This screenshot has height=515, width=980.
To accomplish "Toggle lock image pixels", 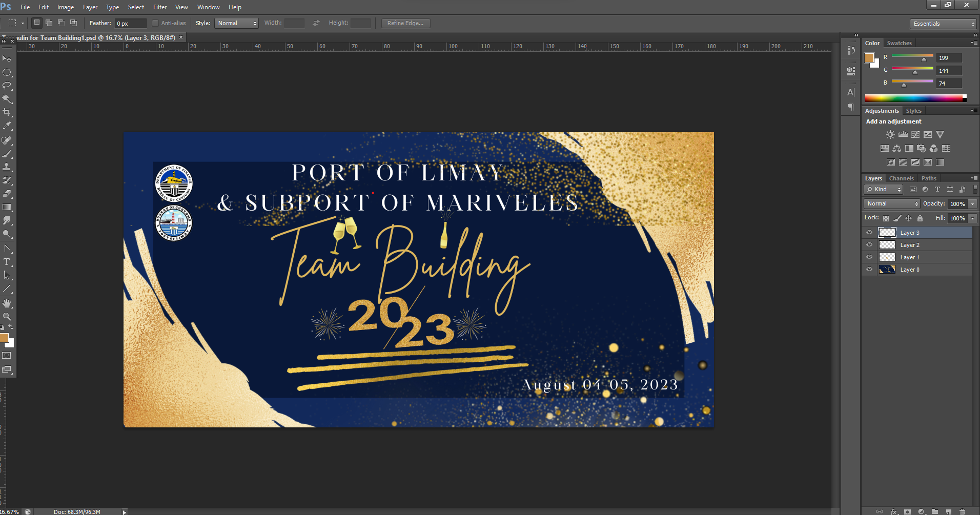I will coord(897,218).
